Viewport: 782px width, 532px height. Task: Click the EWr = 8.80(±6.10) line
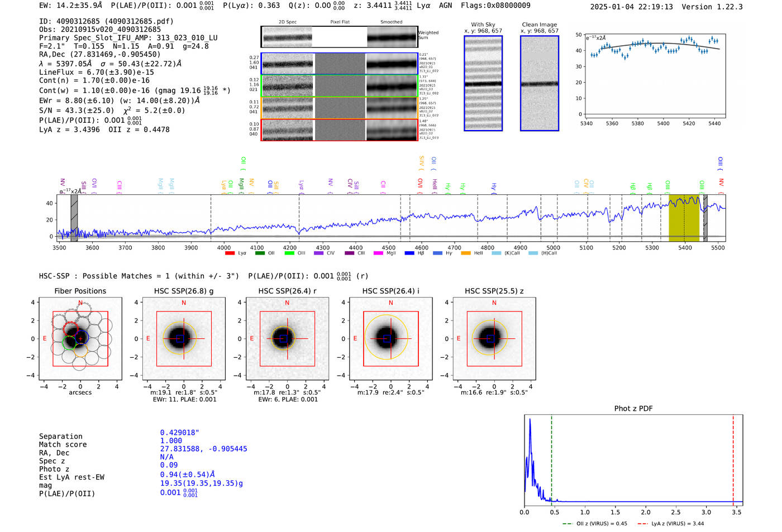point(120,100)
